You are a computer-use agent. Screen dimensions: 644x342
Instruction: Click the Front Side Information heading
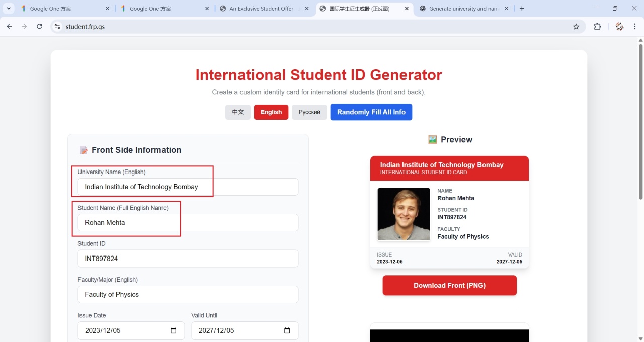coord(136,150)
